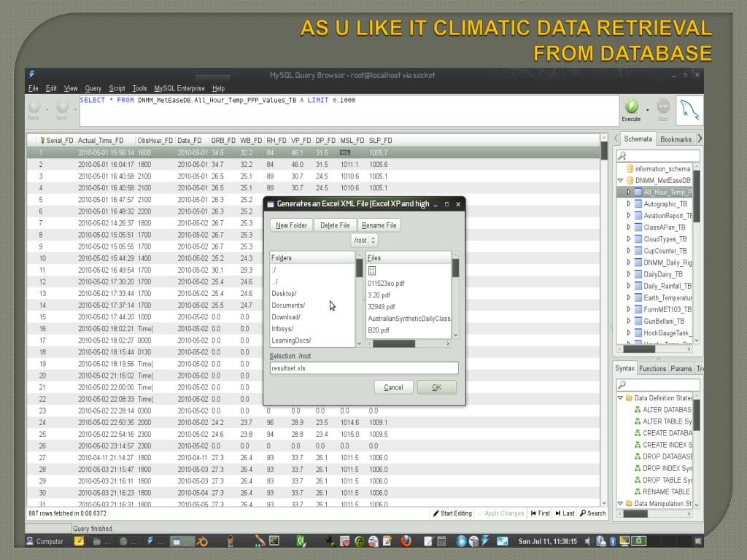
Task: Select the Documents/ folder in dialog
Action: (288, 306)
